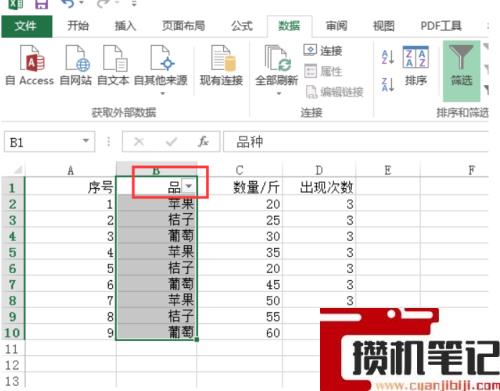The height and width of the screenshot is (391, 500).
Task: Open the File (文件) tab
Action: coord(27,26)
